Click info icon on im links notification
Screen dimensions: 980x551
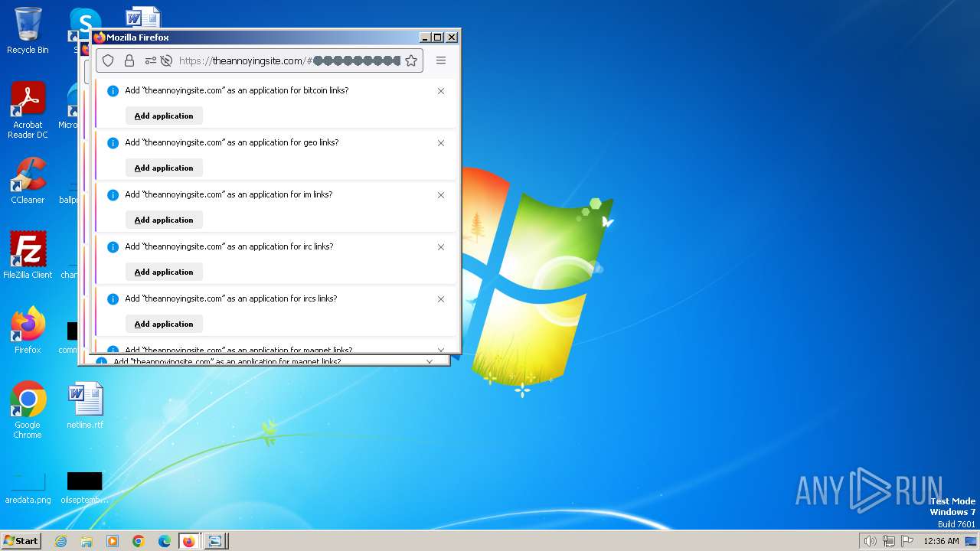(x=113, y=195)
